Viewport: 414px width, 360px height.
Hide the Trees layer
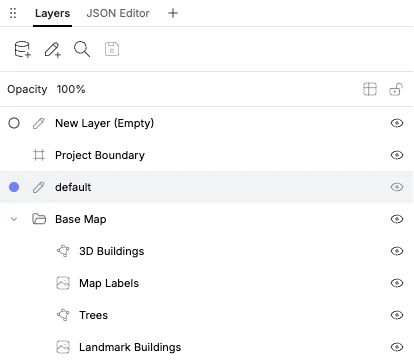pos(397,315)
